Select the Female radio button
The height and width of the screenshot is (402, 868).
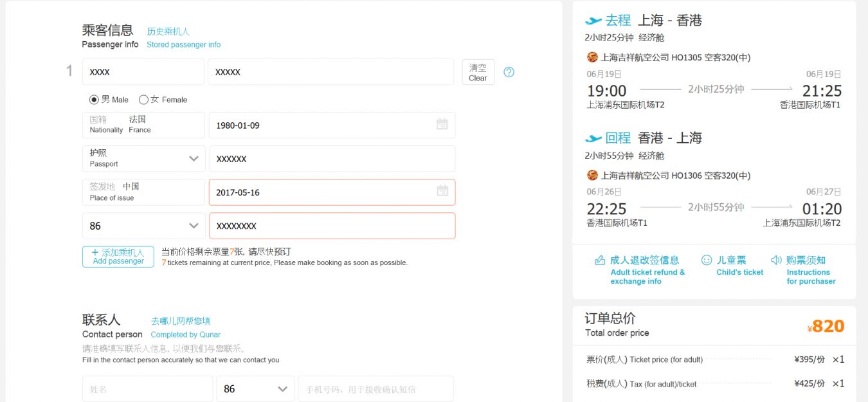pos(143,100)
